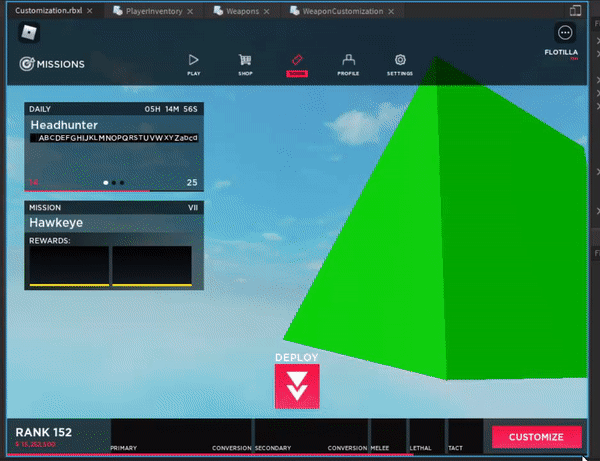600x461 pixels.
Task: Click the Headhunter daily mission title
Action: [x=64, y=125]
